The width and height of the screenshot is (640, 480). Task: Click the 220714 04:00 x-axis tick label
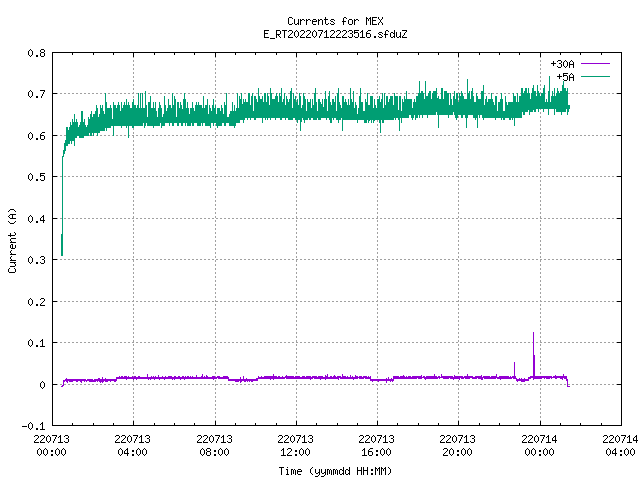[620, 445]
